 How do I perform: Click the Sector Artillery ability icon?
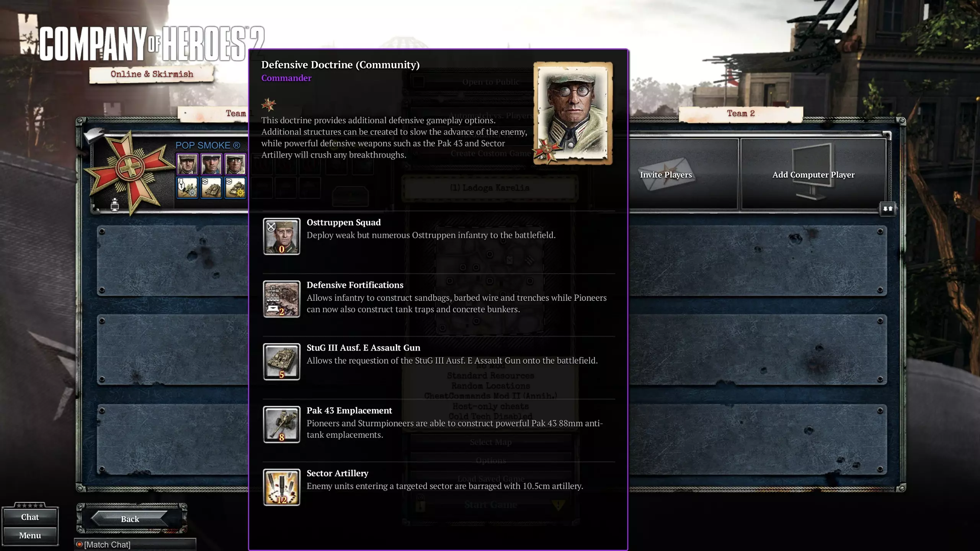(x=281, y=487)
